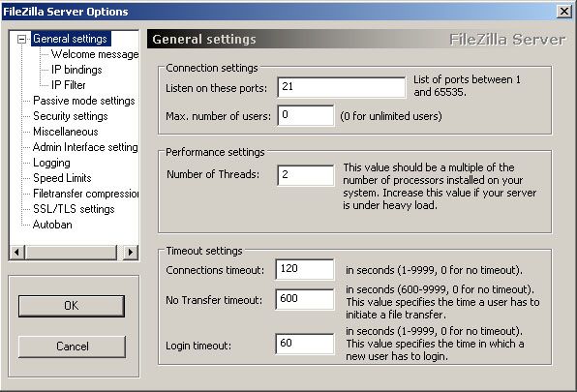Click the 'Number of Threads:' label
This screenshot has width=577, height=392.
(213, 174)
